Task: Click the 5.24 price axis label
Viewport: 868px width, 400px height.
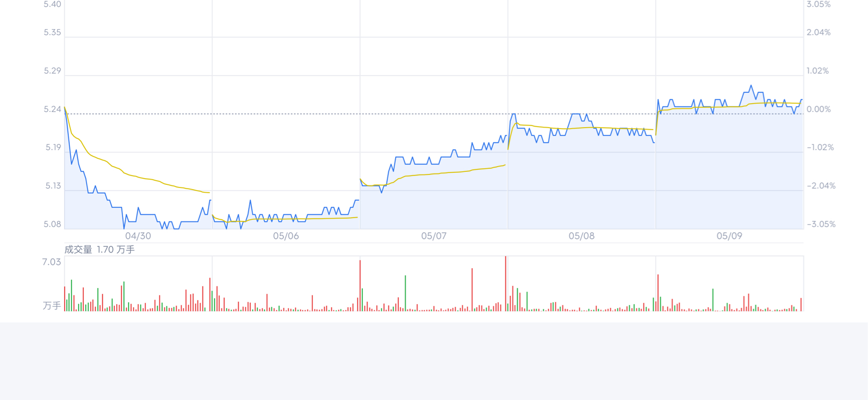Action: 53,109
